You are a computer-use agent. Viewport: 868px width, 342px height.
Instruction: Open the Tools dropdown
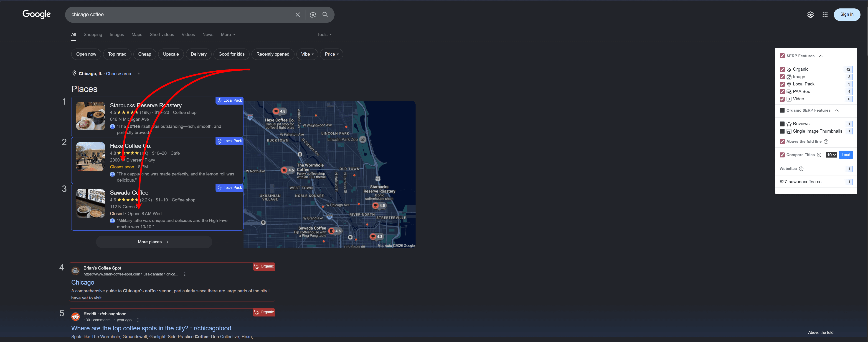pos(324,35)
